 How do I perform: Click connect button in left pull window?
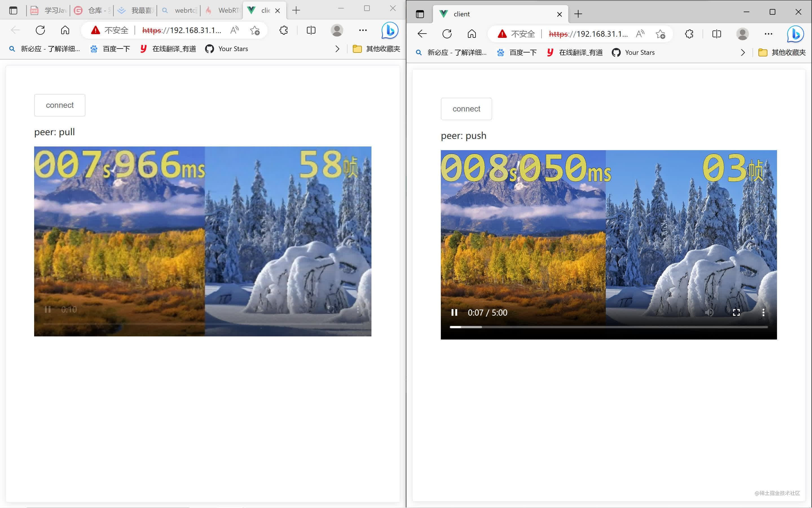tap(60, 105)
